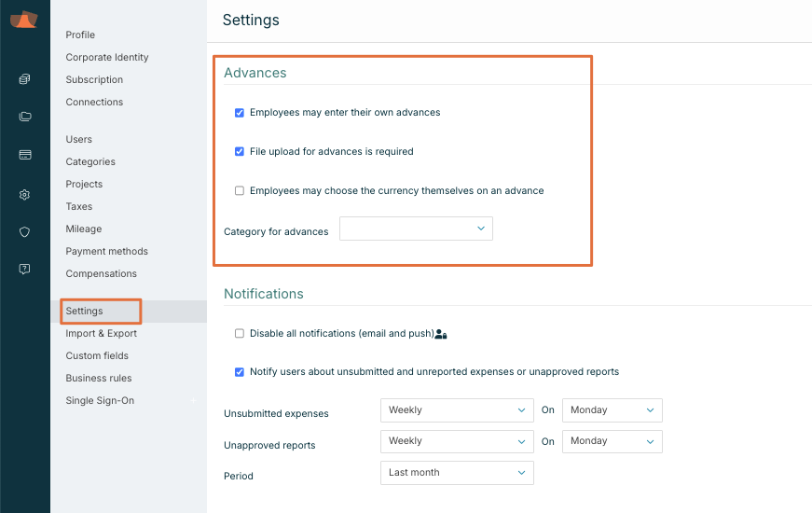Viewport: 812px width, 513px height.
Task: Open the folders icon in the sidebar
Action: point(25,117)
